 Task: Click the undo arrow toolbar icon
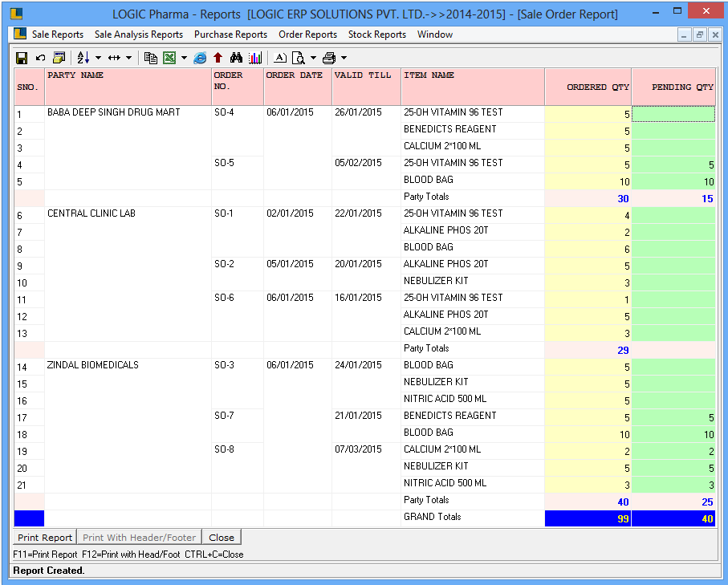point(40,58)
